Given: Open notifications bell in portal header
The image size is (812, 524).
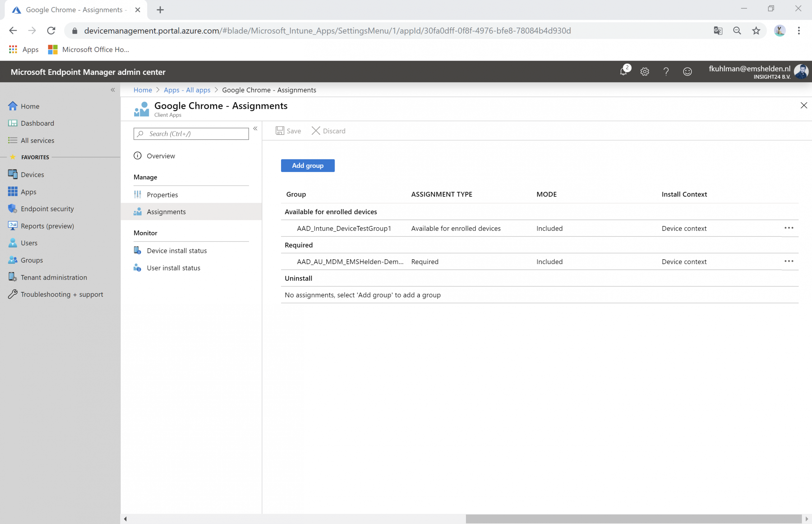Looking at the screenshot, I should 623,71.
